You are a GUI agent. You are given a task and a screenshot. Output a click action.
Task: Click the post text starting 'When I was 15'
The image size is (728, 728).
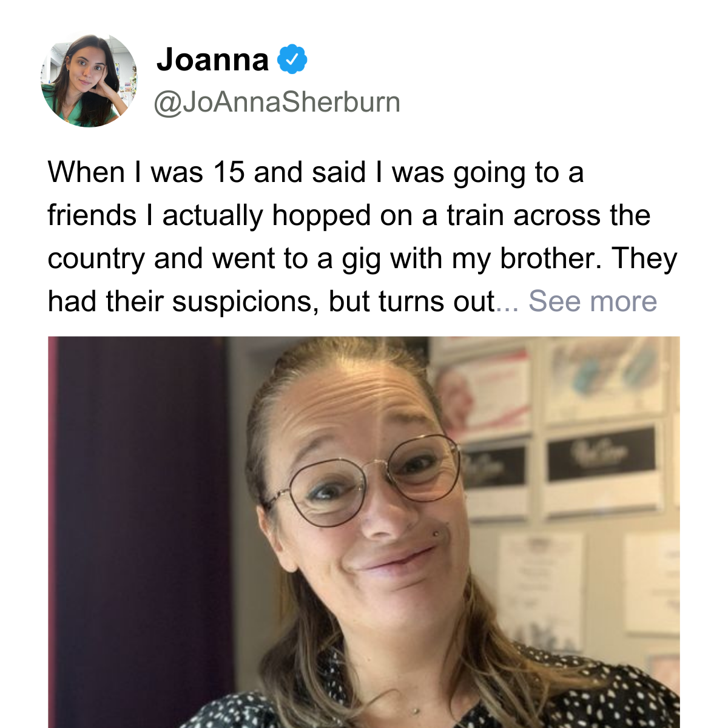(363, 237)
